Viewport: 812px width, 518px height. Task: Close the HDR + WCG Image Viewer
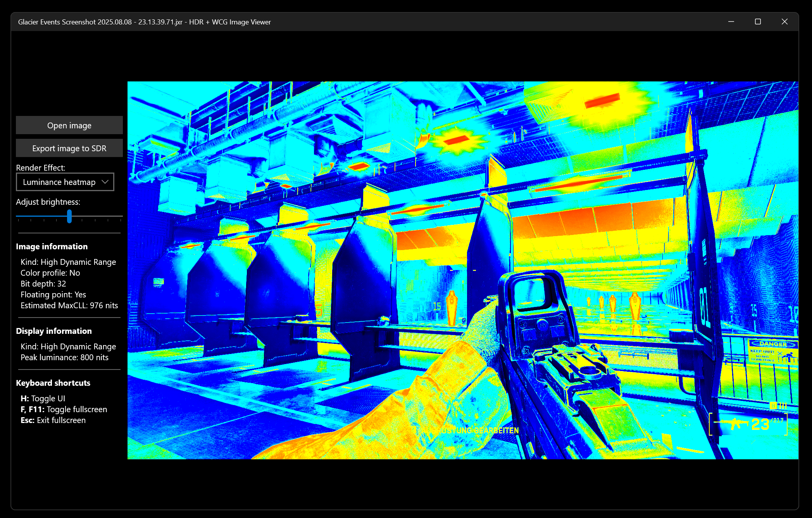[x=784, y=22]
